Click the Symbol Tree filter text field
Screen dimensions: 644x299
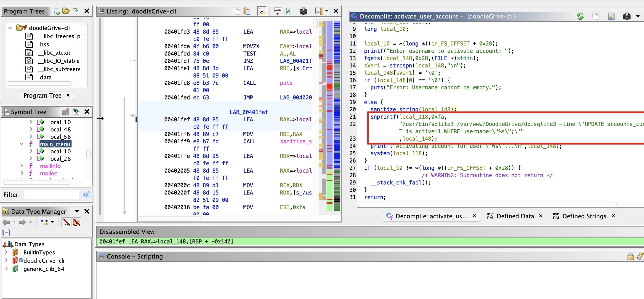[51, 195]
